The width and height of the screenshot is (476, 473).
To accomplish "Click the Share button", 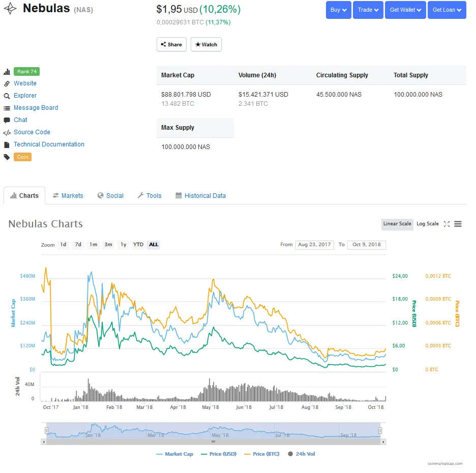I will click(171, 44).
